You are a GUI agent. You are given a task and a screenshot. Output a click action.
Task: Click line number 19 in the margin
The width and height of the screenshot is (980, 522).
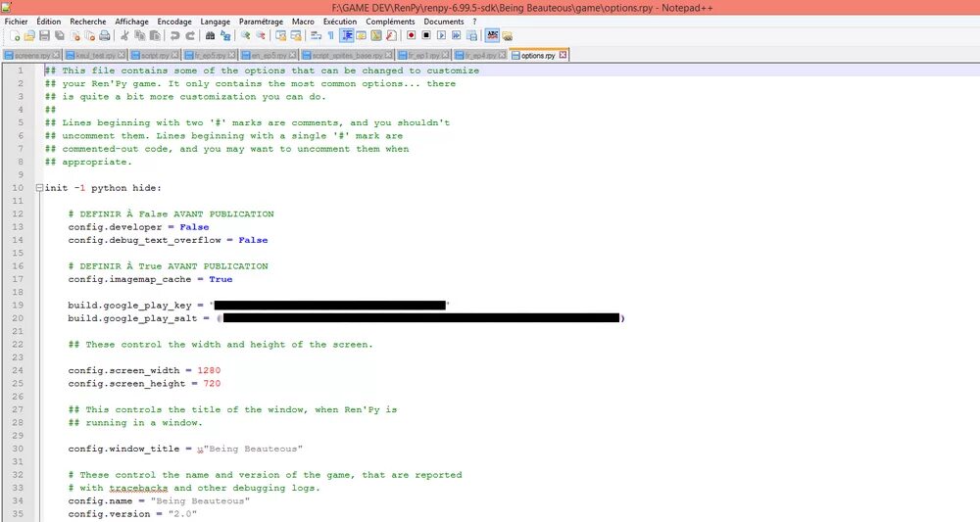pyautogui.click(x=18, y=306)
